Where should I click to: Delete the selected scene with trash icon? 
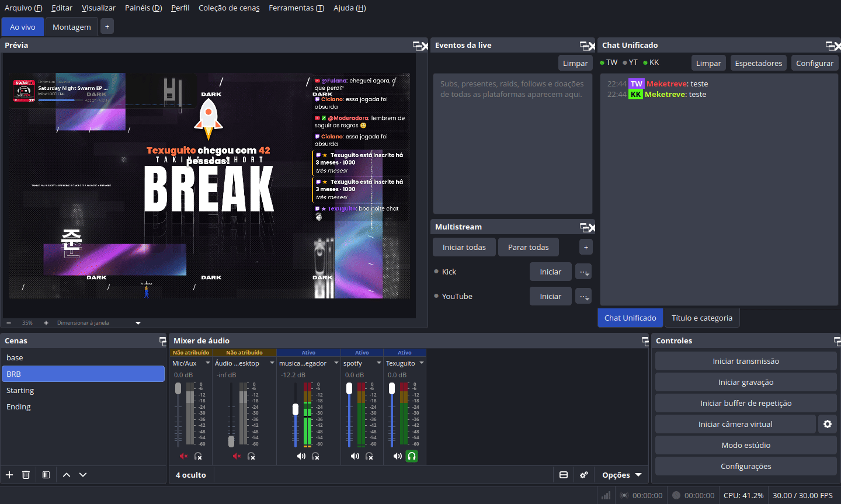[26, 475]
